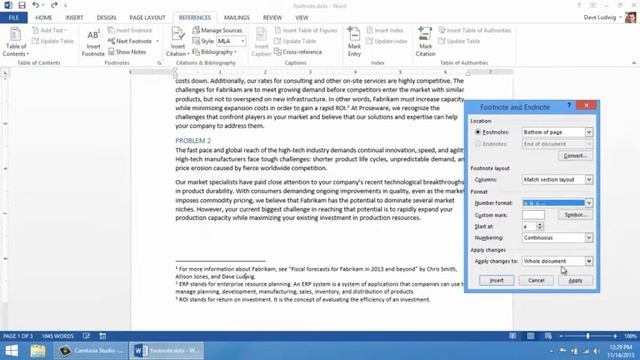Click Web Layout view icon in status bar
Screen dimensions: 640x360
[x=548, y=336]
